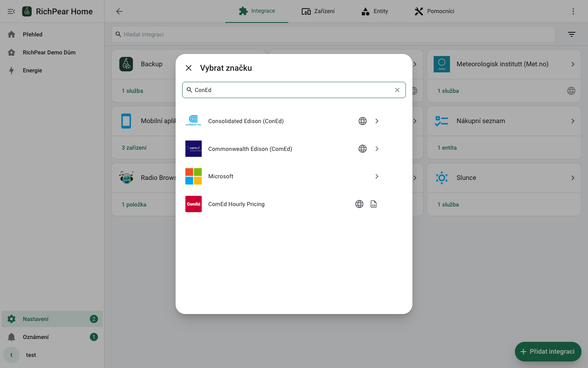Open the test user profile
Viewport: 588px width, 368px height.
pyautogui.click(x=52, y=355)
